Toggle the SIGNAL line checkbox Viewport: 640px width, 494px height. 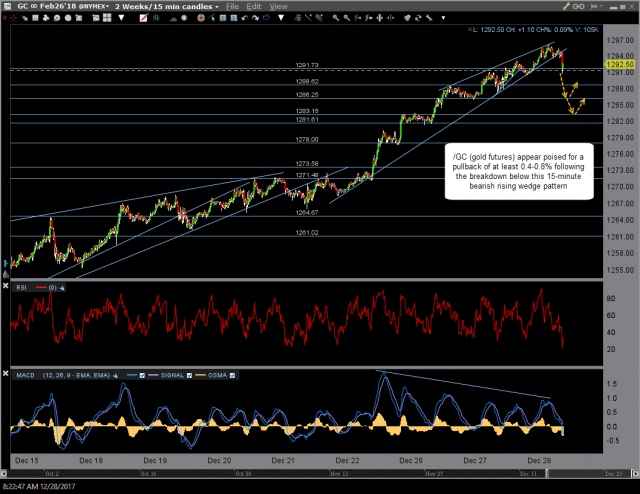[x=189, y=376]
